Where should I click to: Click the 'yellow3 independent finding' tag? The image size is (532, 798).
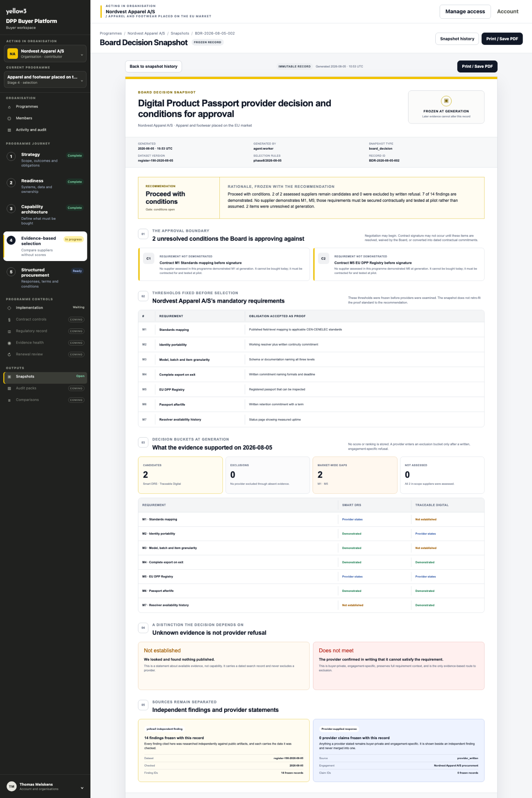[164, 729]
